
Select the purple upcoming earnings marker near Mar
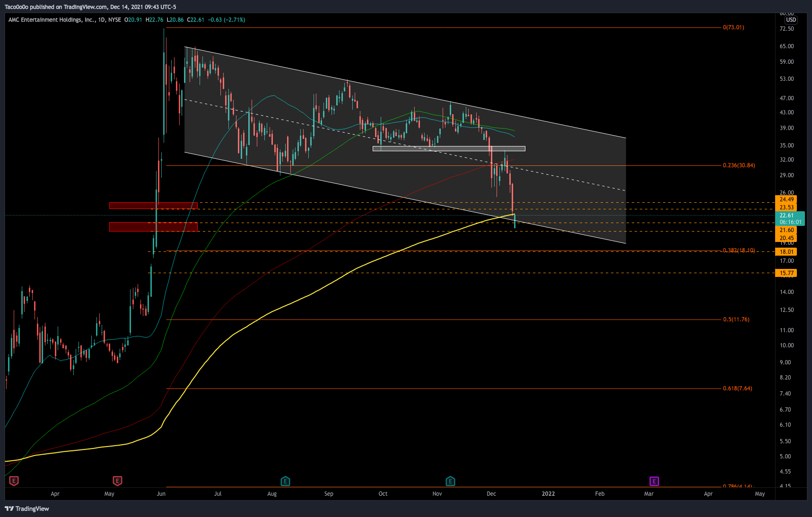pos(654,481)
